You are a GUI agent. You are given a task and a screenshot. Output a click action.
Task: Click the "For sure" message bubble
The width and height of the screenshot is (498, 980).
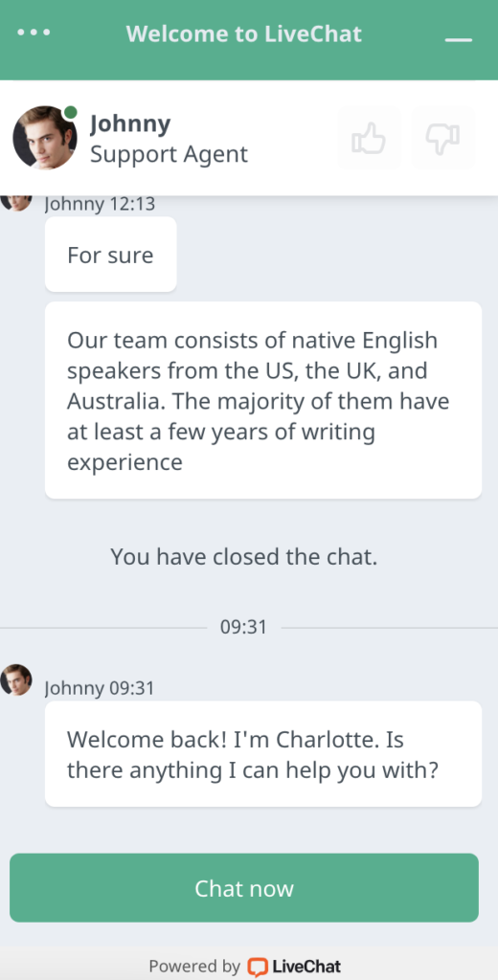tap(111, 255)
